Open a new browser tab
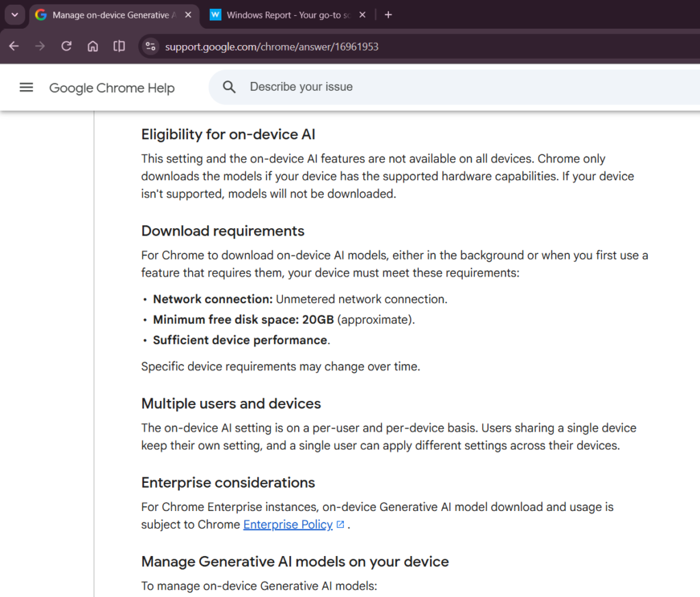700x597 pixels. pyautogui.click(x=388, y=15)
